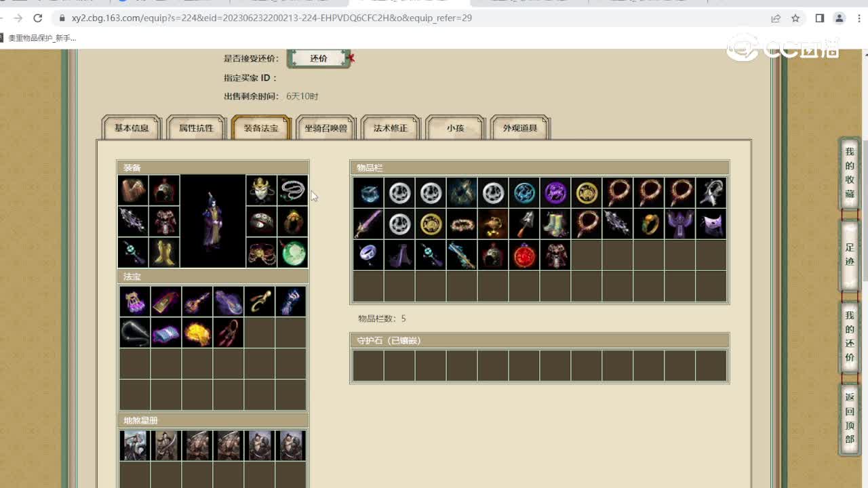868x488 pixels.
Task: Inspect the golden boots in 装备 panel
Action: pyautogui.click(x=164, y=253)
